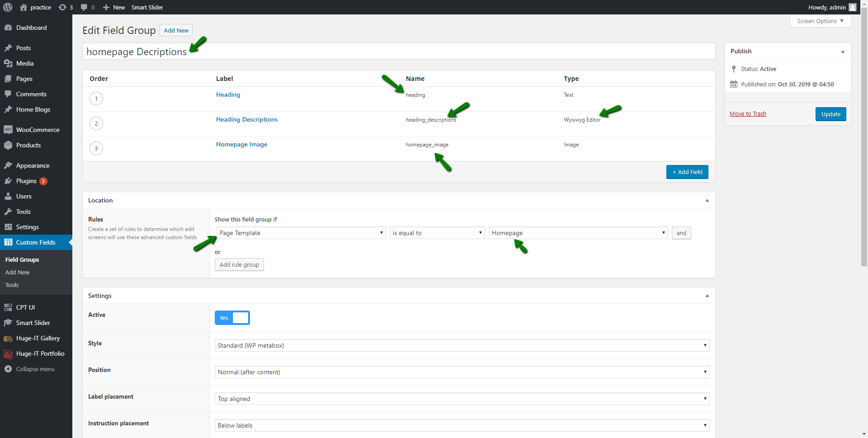Screen dimensions: 868x438
Task: Open Tools under Custom Fields submenu
Action: pyautogui.click(x=12, y=285)
